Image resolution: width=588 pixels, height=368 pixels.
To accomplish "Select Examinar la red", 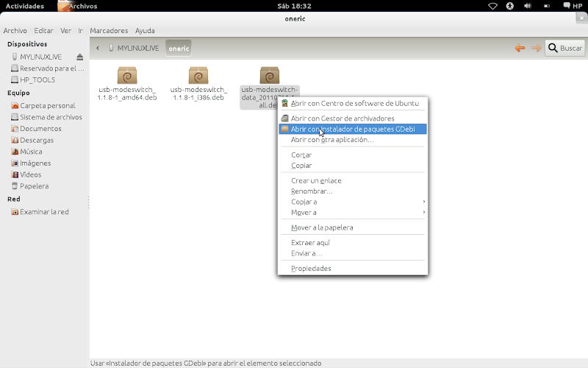I will tap(40, 212).
